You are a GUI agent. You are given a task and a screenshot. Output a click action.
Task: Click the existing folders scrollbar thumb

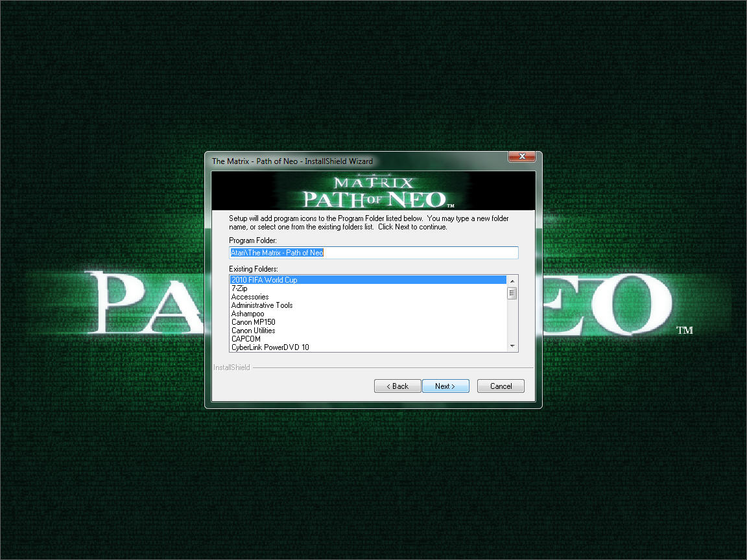click(x=512, y=294)
